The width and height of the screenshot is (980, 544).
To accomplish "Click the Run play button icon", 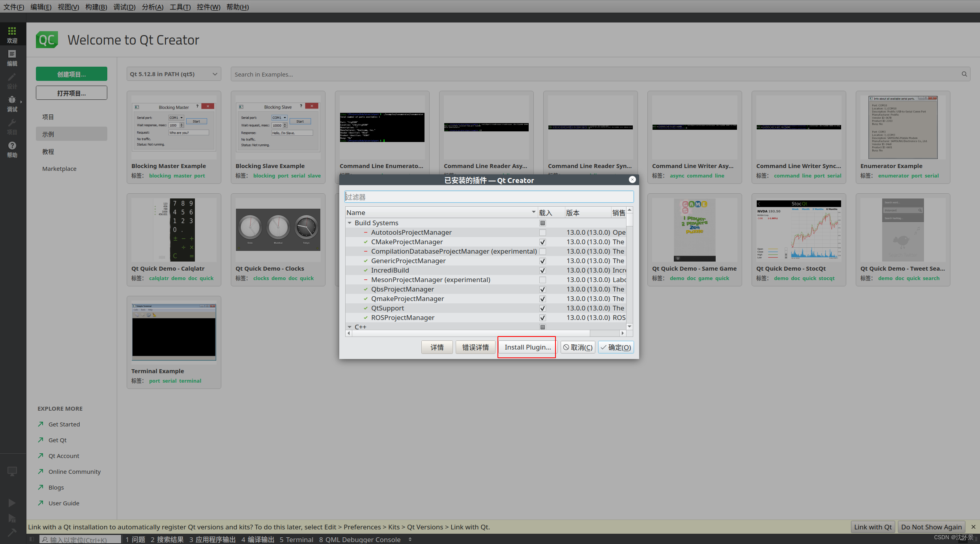I will click(x=12, y=503).
